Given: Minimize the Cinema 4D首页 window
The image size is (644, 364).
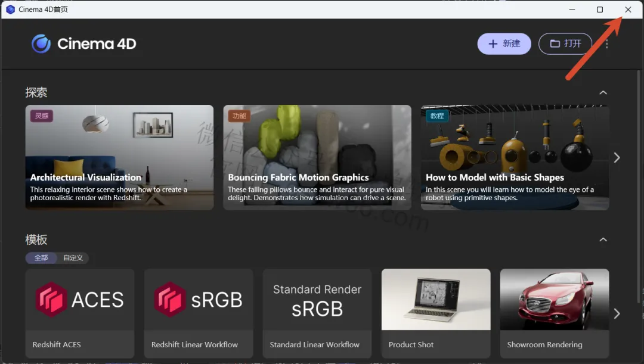Looking at the screenshot, I should (572, 10).
